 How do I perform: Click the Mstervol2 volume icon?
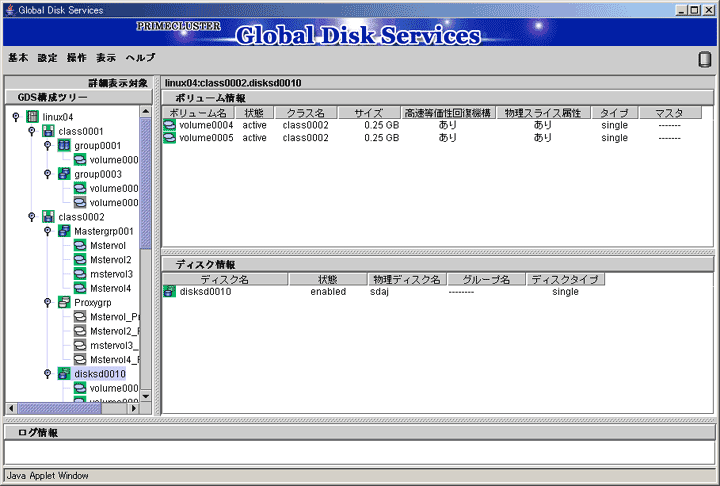80,259
